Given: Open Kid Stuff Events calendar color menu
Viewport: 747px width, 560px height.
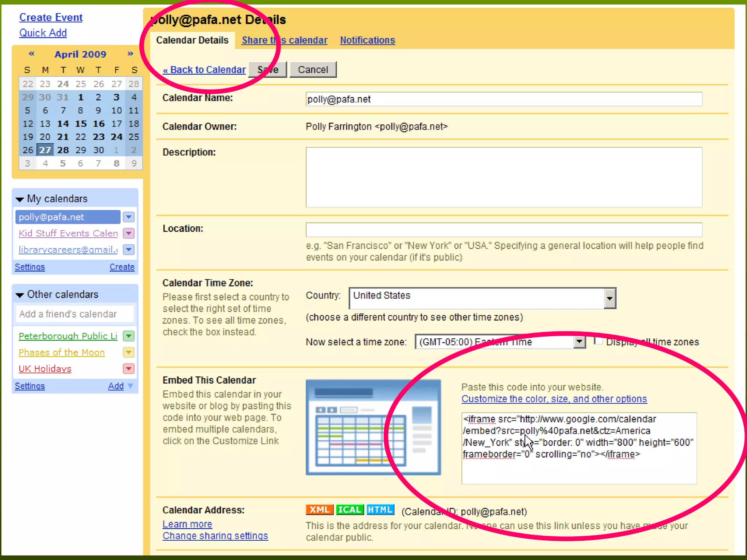Looking at the screenshot, I should [128, 233].
